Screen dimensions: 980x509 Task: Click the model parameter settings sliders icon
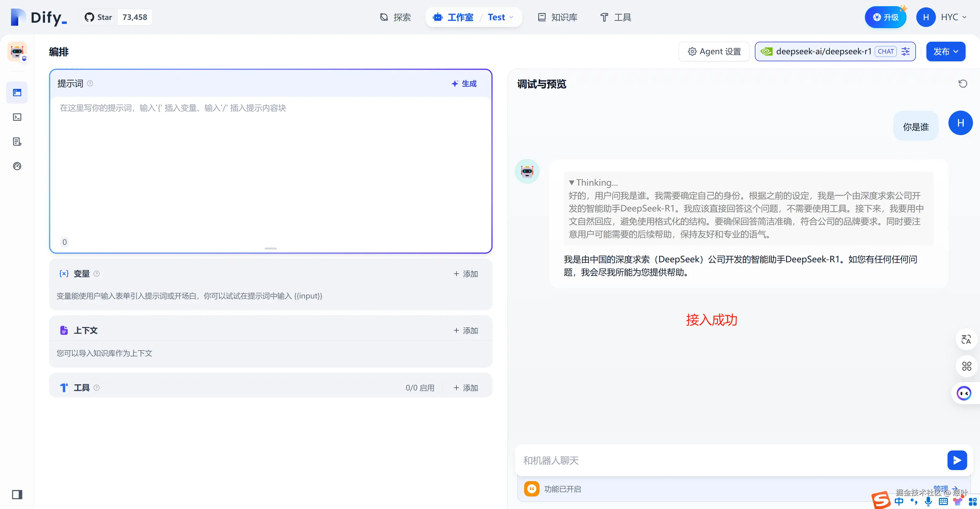906,51
